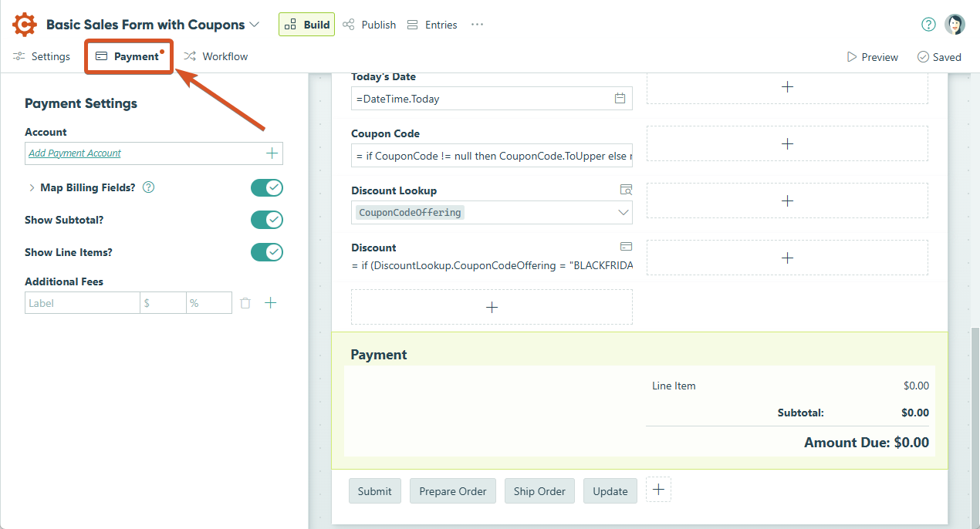Click the dollar amount fee input
980x529 pixels.
tap(163, 303)
